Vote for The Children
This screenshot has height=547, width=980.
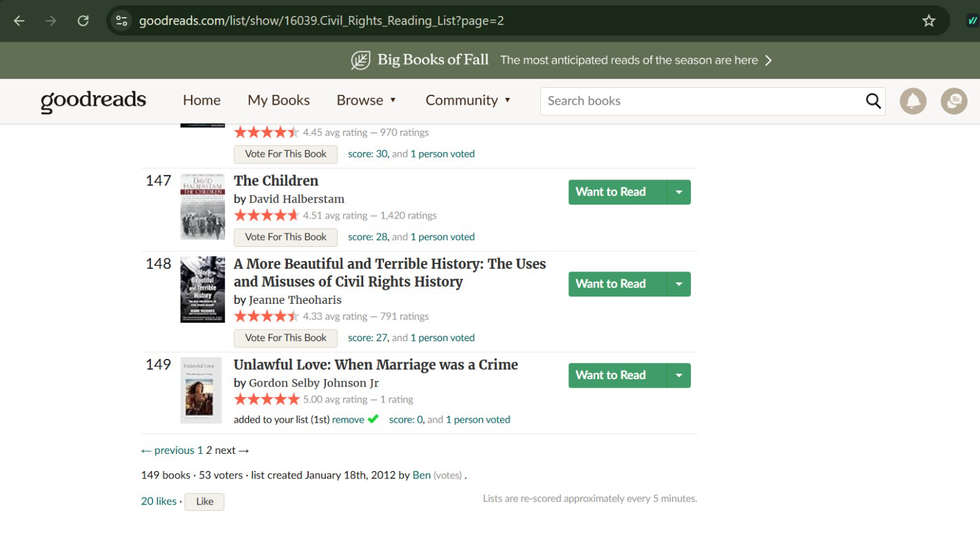(285, 237)
